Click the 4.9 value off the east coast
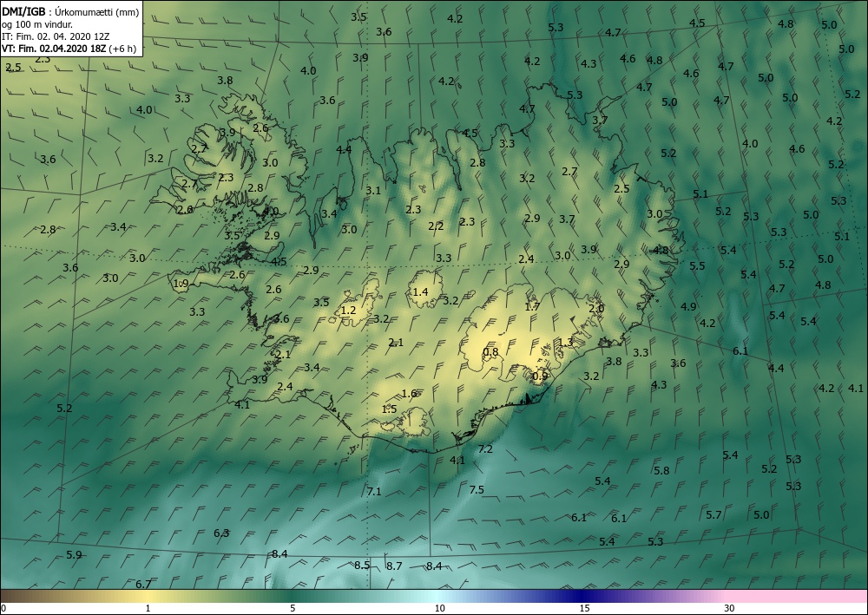 click(x=688, y=306)
